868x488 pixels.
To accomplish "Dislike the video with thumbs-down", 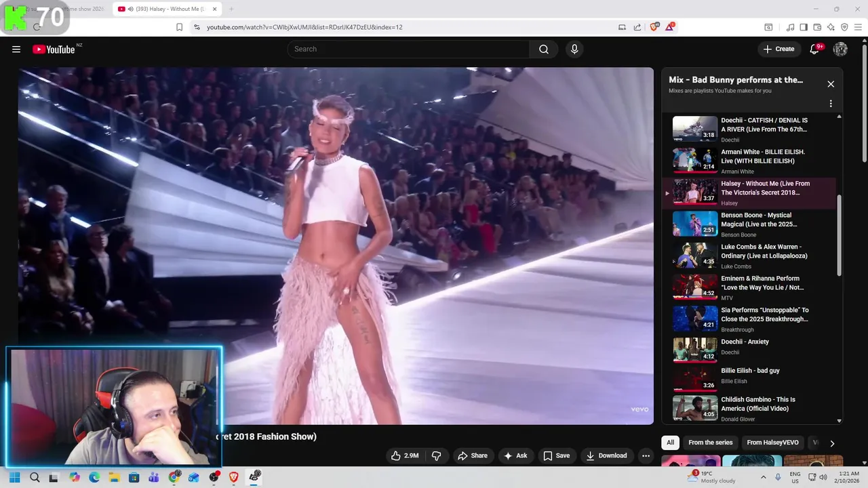I will (x=436, y=455).
